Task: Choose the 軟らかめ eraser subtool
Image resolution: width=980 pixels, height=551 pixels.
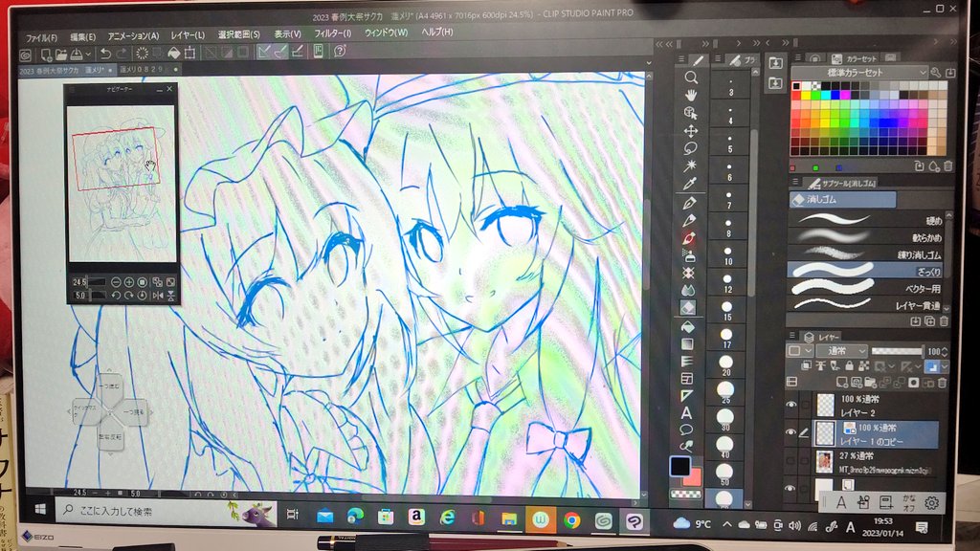Action: point(865,237)
